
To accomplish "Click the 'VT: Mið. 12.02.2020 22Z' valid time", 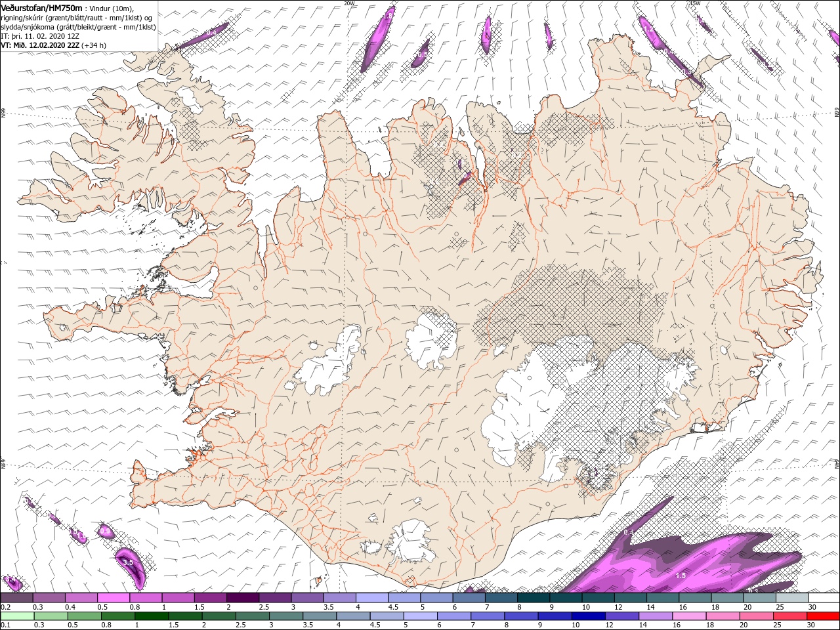I will [40, 45].
